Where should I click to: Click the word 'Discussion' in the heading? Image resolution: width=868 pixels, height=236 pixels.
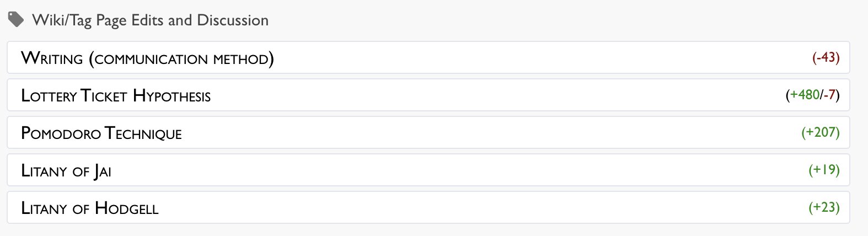click(x=233, y=20)
